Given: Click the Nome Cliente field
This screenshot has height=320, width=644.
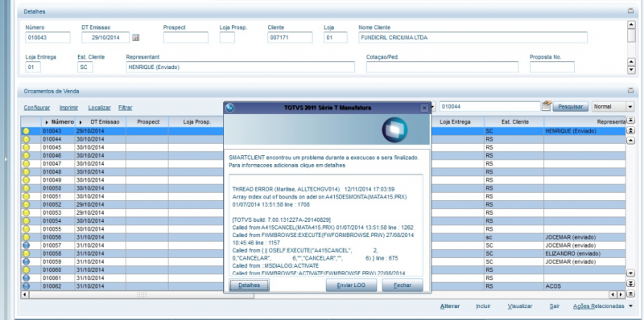Looking at the screenshot, I should pos(473,38).
